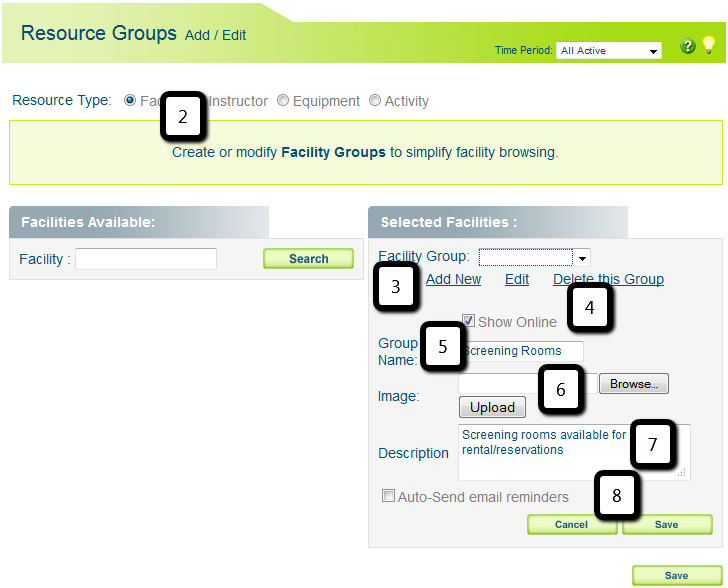Click the bottom page Save button
Viewport: 728px width, 588px height.
pos(676,576)
